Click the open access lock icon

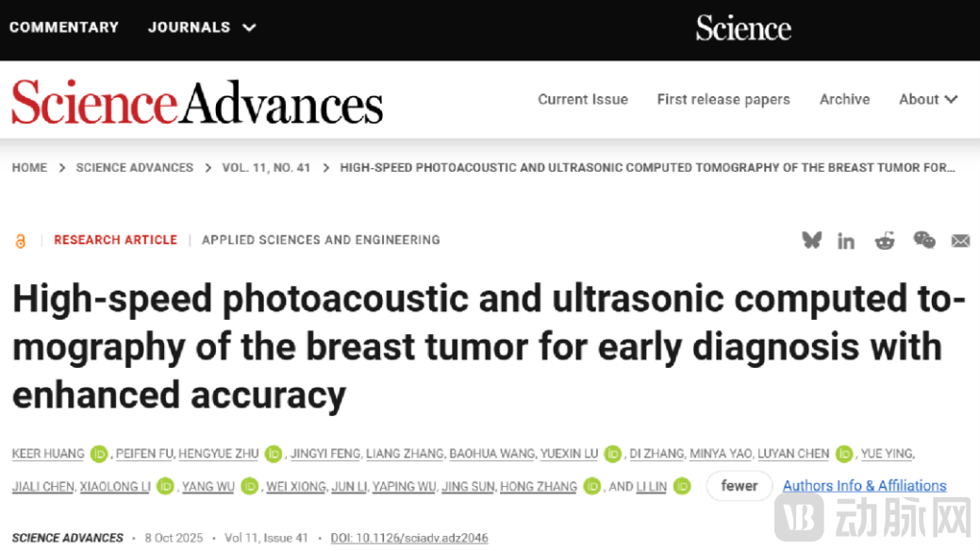click(21, 242)
